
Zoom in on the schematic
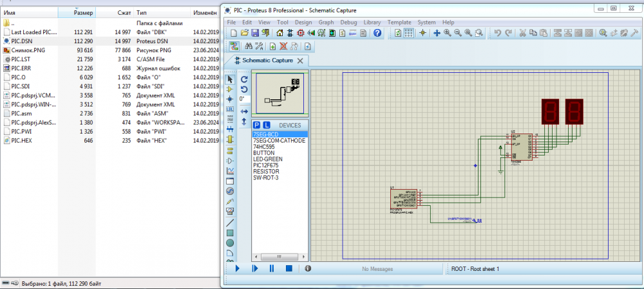point(448,33)
